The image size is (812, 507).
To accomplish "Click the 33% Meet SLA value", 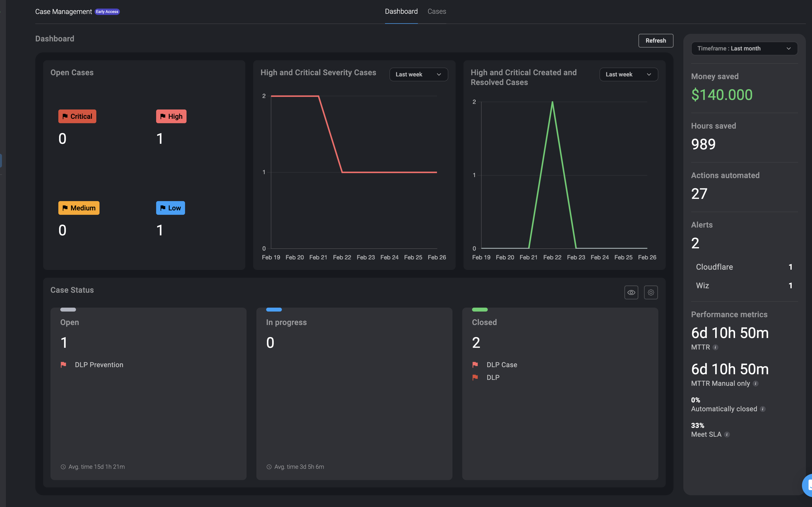I will pyautogui.click(x=698, y=425).
